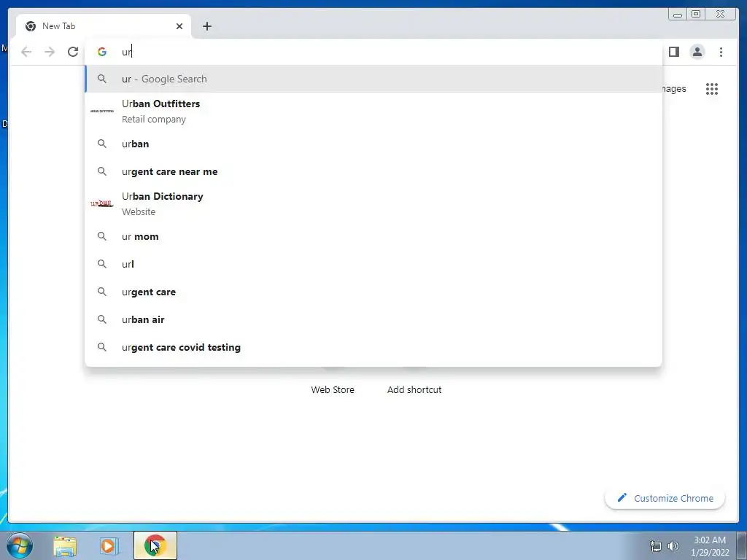Open the Windows Start menu

click(x=19, y=545)
